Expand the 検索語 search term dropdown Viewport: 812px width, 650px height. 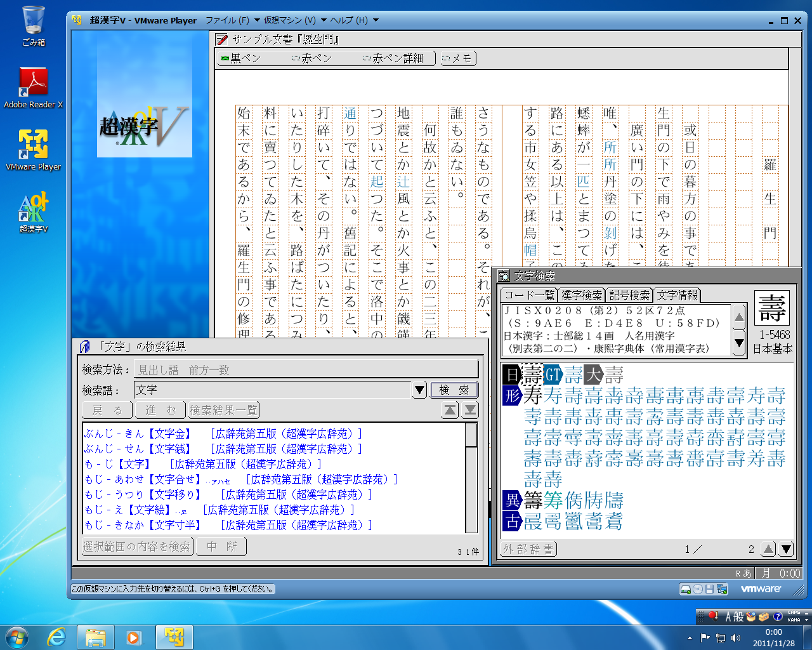(419, 390)
